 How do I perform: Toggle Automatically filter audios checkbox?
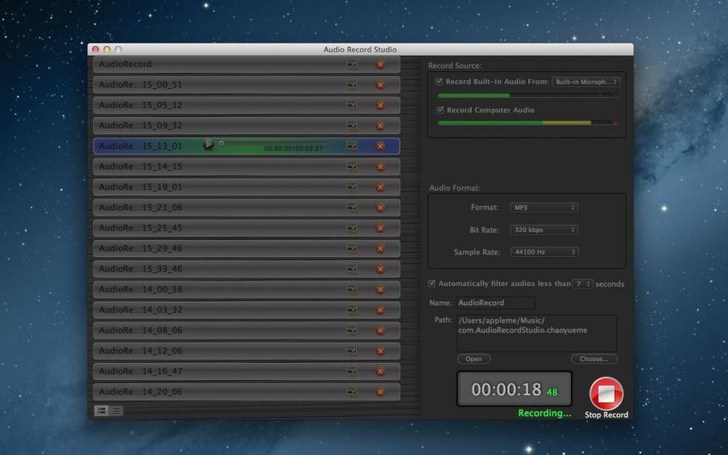[x=431, y=284]
